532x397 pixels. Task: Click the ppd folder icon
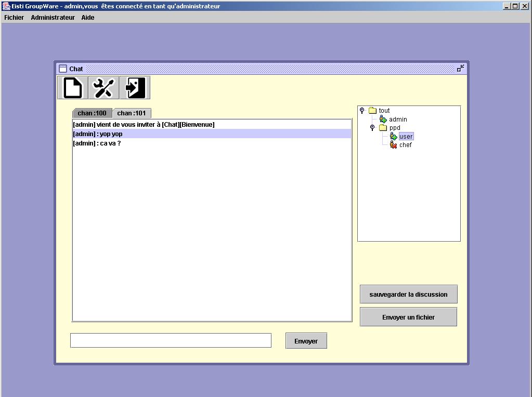click(383, 128)
